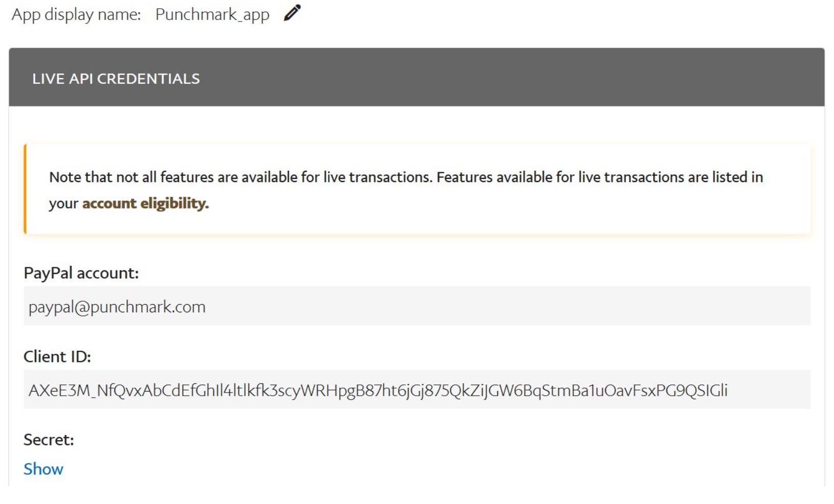The image size is (834, 504).
Task: Open the account eligibility link
Action: [145, 203]
